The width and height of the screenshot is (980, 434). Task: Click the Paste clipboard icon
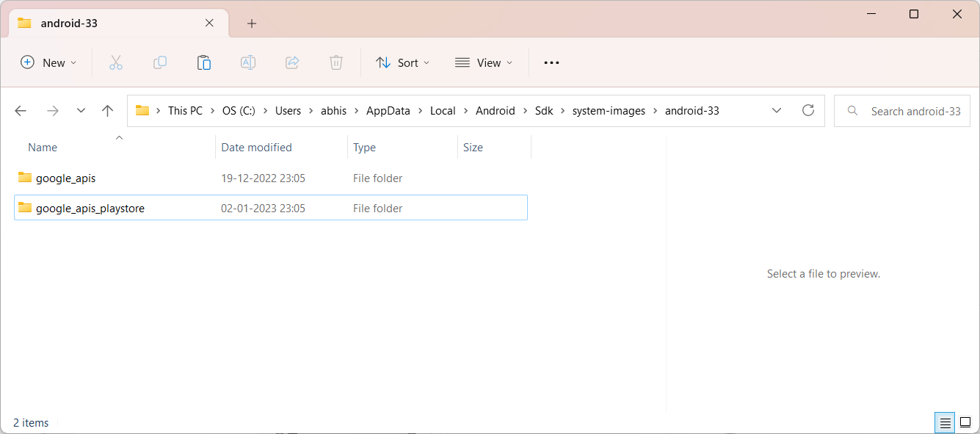click(x=204, y=63)
